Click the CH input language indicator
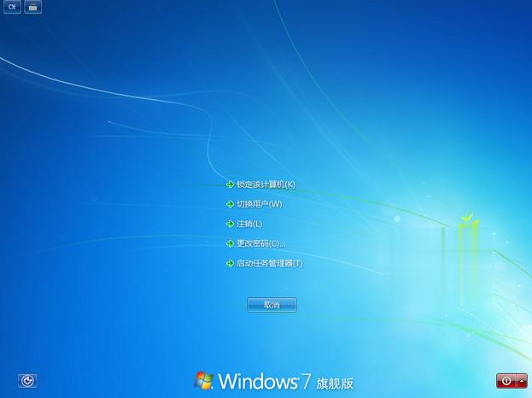The width and height of the screenshot is (532, 398). [12, 7]
